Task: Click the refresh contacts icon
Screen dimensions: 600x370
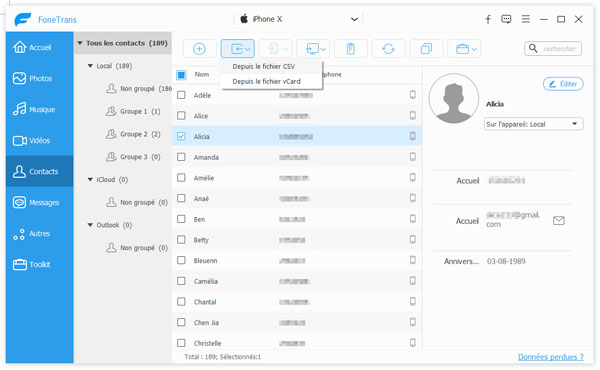Action: (388, 49)
